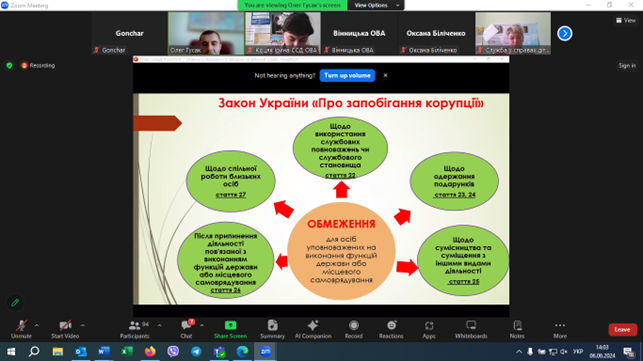Click the red Leave button
Viewport: 643px width, 361px height.
click(x=622, y=329)
